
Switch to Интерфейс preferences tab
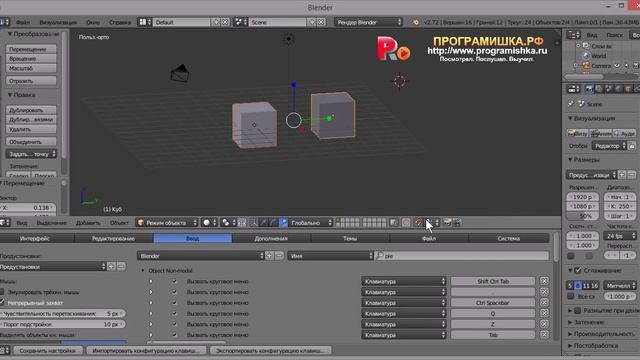pyautogui.click(x=35, y=238)
